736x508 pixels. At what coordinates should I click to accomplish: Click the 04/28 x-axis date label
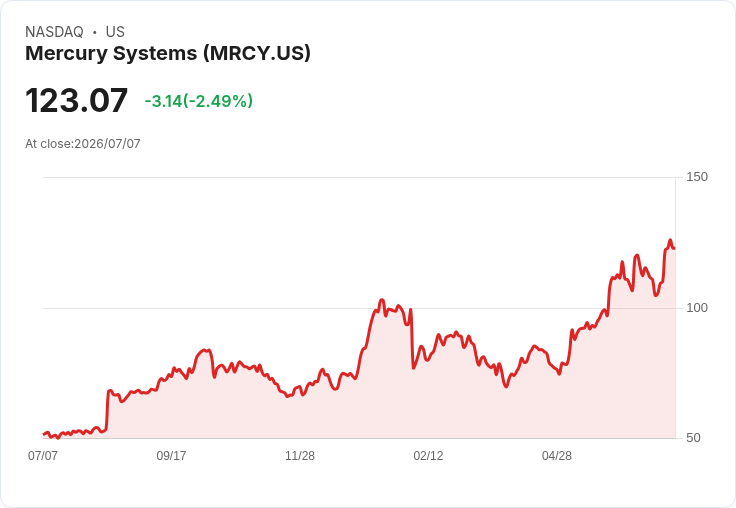click(557, 455)
